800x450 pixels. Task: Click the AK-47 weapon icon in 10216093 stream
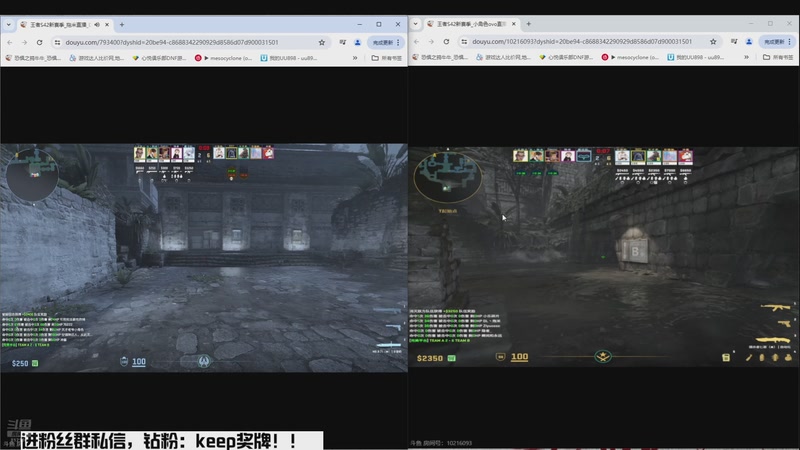point(776,307)
